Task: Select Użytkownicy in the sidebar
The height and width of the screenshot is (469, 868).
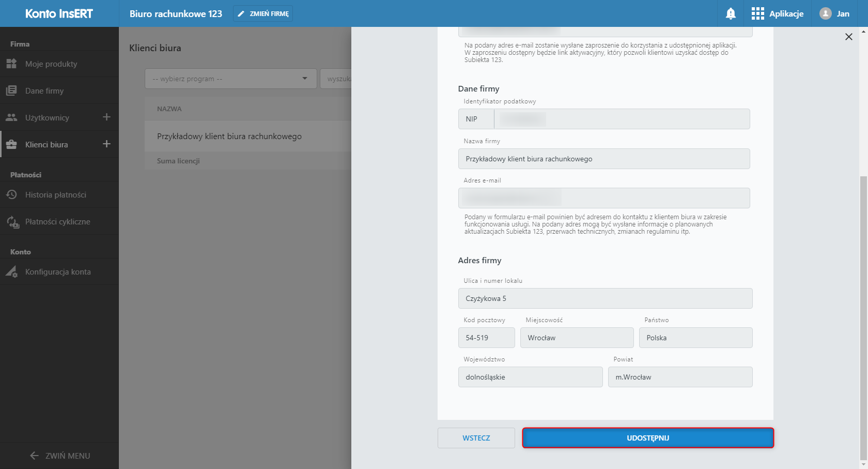Action: pos(47,118)
